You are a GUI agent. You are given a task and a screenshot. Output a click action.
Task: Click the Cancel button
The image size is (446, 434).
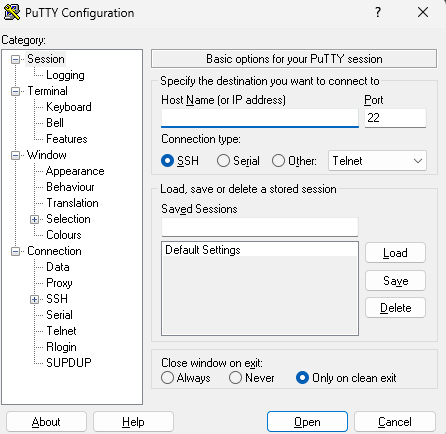point(395,422)
